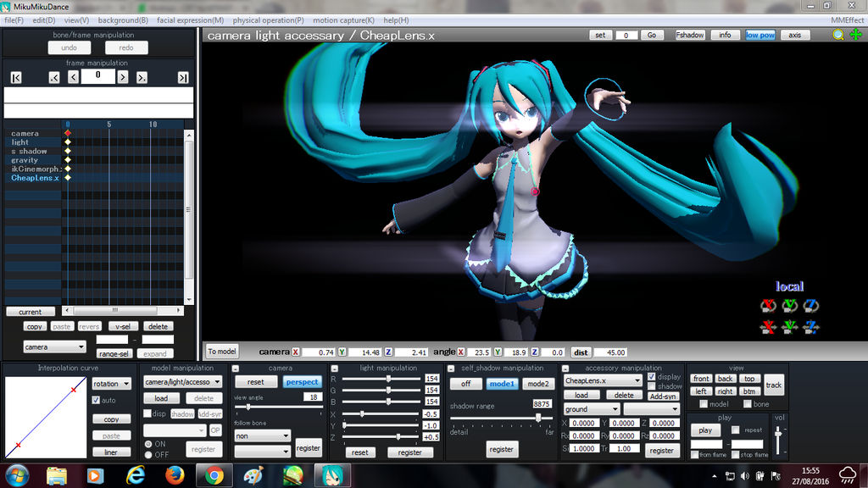This screenshot has width=868, height=488.
Task: Enable the from flame checkbox
Action: [695, 455]
